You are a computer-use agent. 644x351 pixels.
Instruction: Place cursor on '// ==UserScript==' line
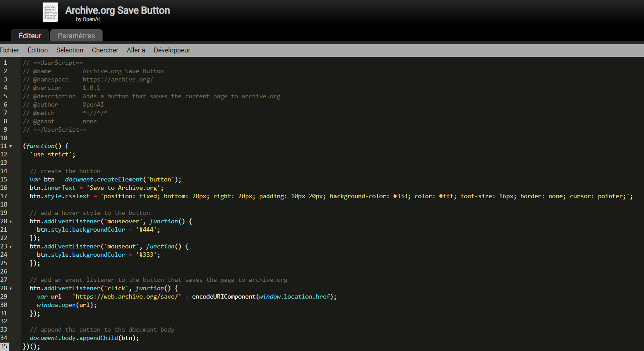click(53, 63)
